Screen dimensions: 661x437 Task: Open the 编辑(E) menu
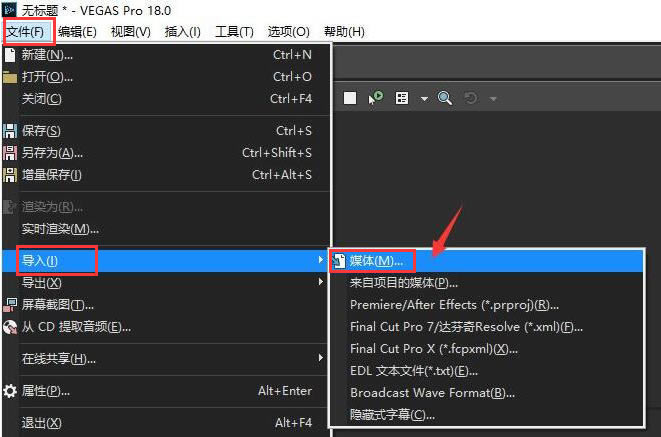(x=77, y=32)
